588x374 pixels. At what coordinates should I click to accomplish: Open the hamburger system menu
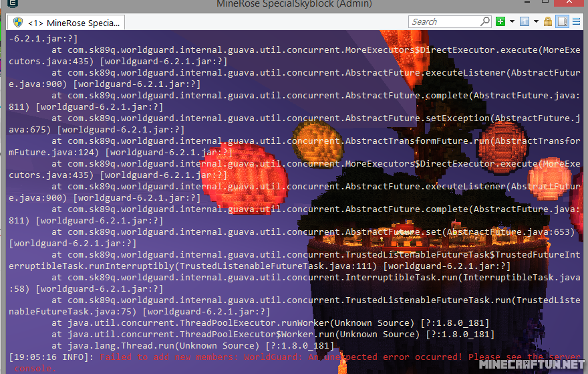click(577, 21)
